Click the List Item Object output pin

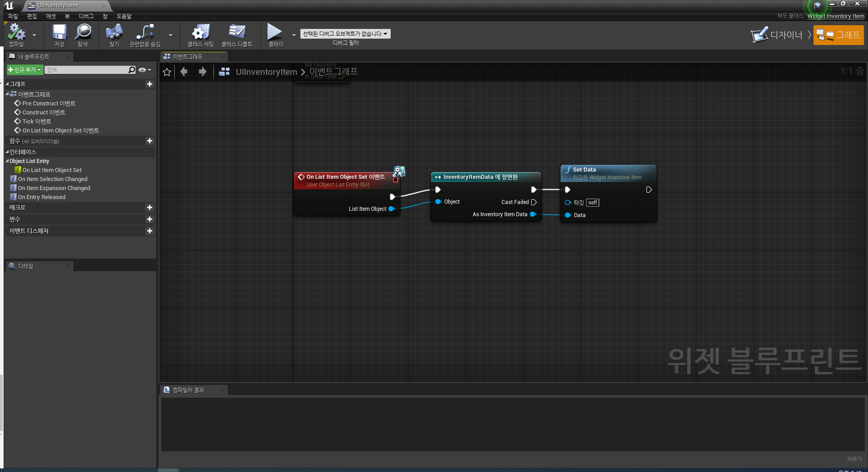click(392, 209)
